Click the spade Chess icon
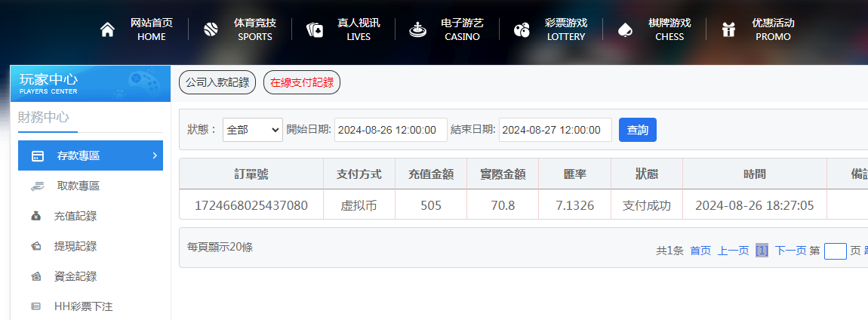 pos(625,29)
